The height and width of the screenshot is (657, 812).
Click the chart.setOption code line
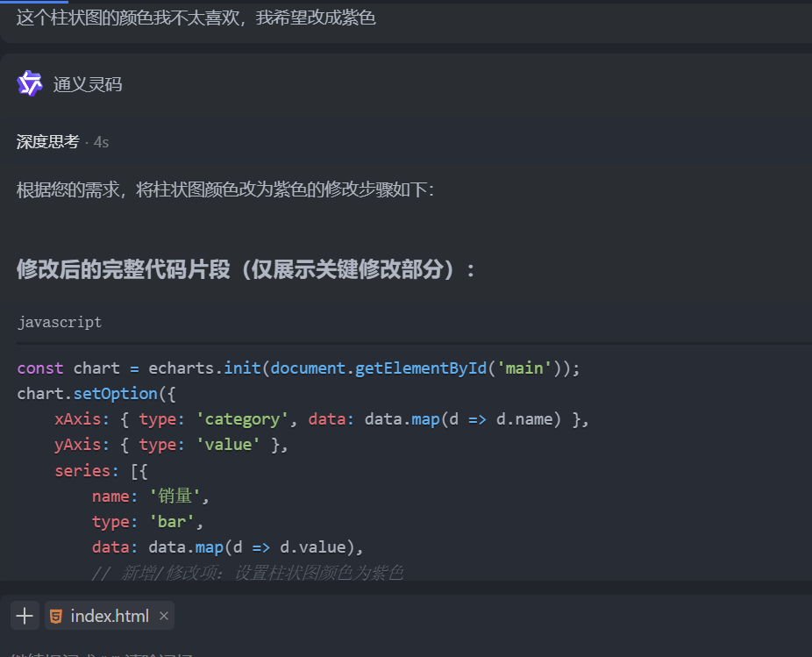click(x=96, y=394)
